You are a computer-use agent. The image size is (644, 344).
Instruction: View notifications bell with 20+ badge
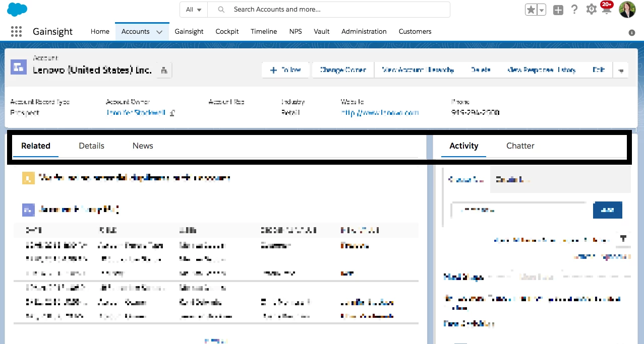click(x=607, y=9)
